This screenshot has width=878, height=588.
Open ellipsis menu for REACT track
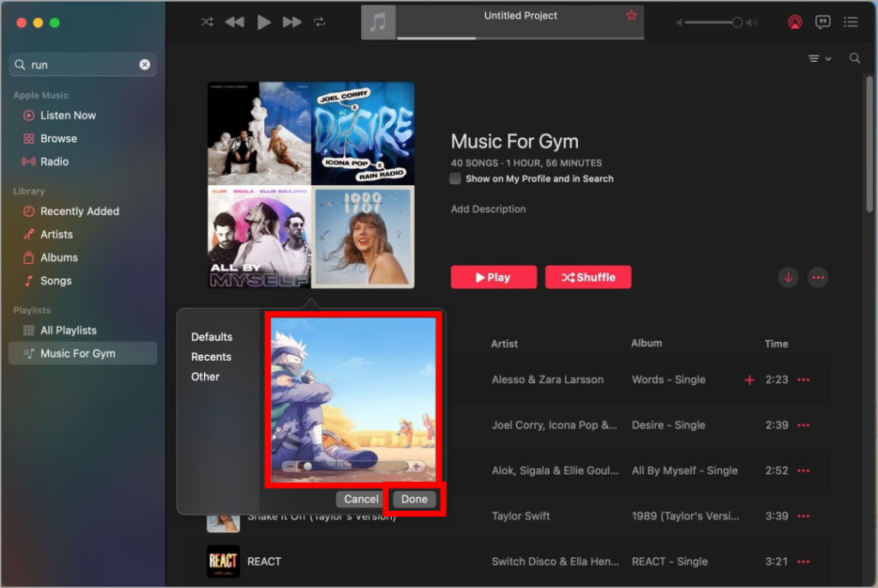pyautogui.click(x=803, y=561)
